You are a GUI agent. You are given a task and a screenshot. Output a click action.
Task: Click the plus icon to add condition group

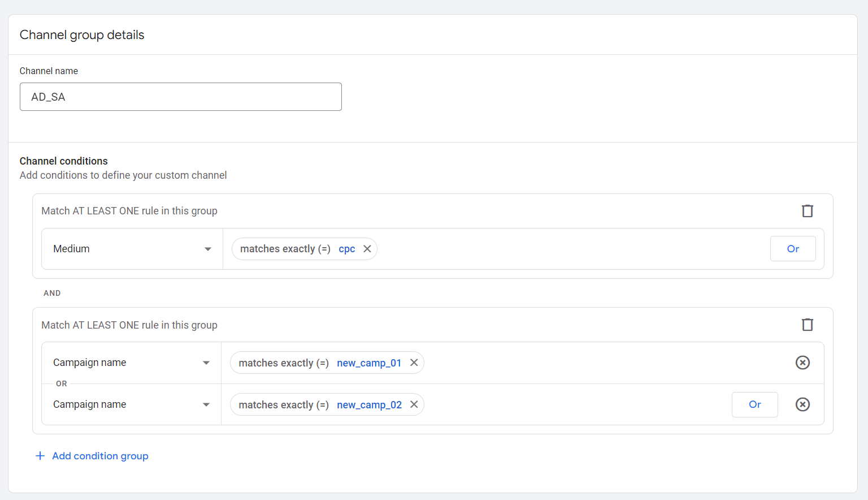click(x=40, y=456)
